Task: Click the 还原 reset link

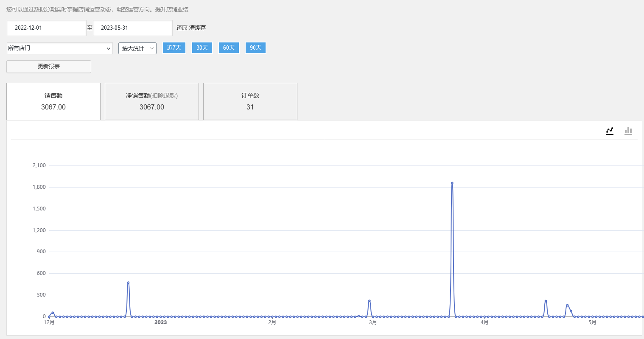Action: [x=182, y=28]
